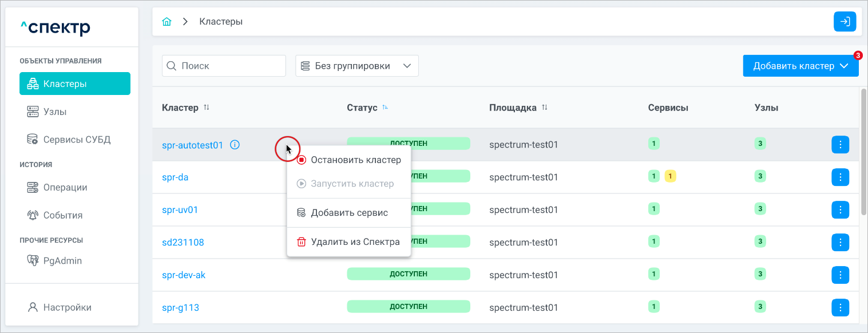This screenshot has height=333, width=868.
Task: Choose Добавить сервис from context menu
Action: coord(349,213)
